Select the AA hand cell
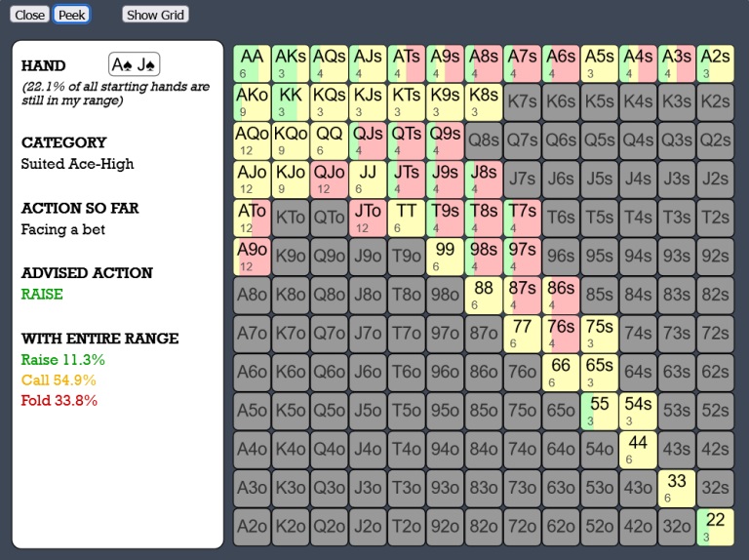The width and height of the screenshot is (749, 560). [252, 63]
